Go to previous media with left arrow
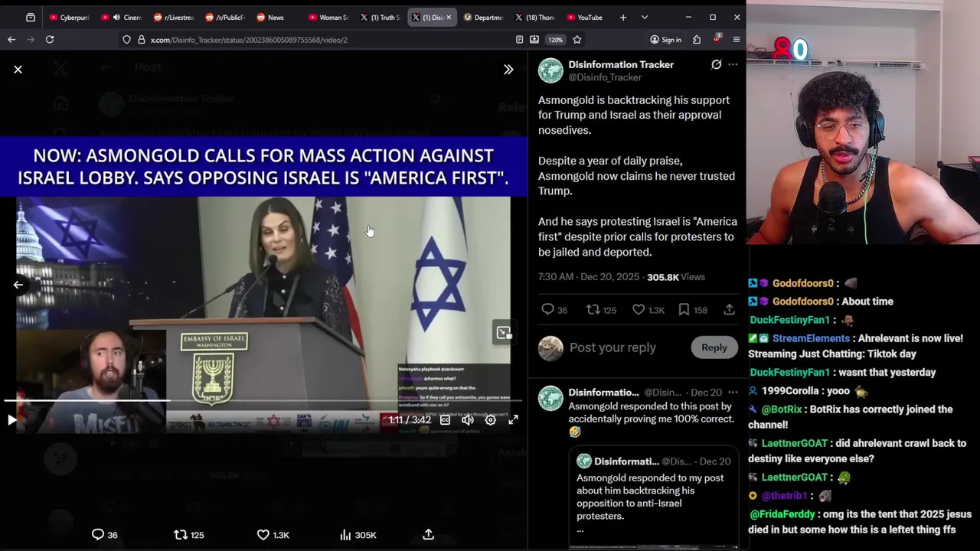 pyautogui.click(x=18, y=285)
